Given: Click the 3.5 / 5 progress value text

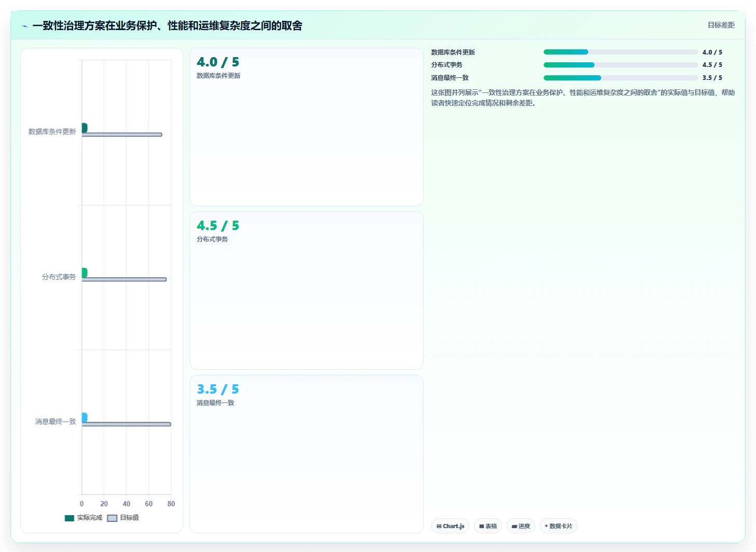Looking at the screenshot, I should pyautogui.click(x=712, y=78).
